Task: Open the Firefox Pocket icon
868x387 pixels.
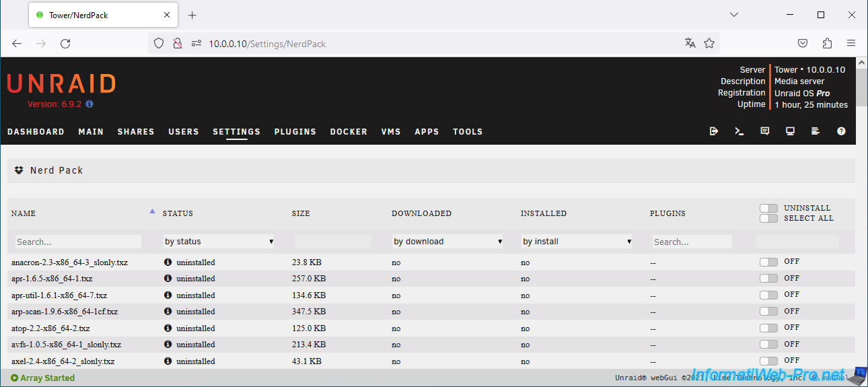Action: click(x=803, y=43)
